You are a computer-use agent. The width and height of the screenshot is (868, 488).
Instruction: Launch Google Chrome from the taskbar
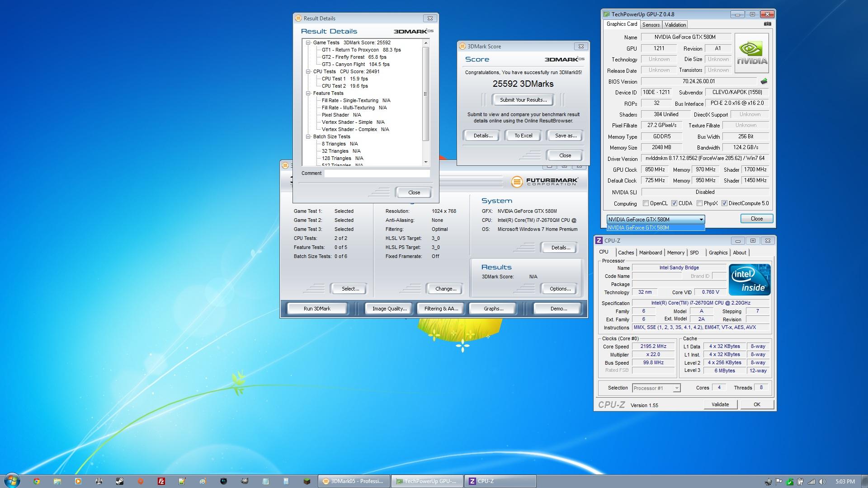point(37,481)
